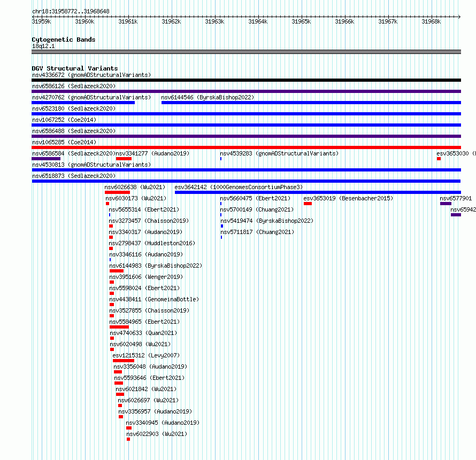Select nsv3273457 Chaisson2019 variant
This screenshot has height=460, width=476.
[x=149, y=221]
